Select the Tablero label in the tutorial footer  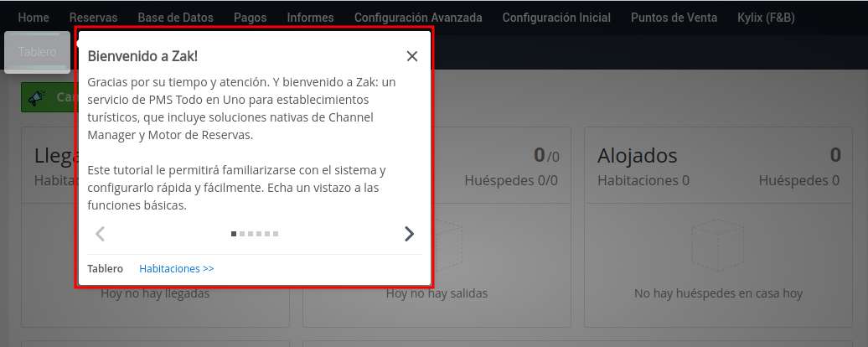point(106,268)
